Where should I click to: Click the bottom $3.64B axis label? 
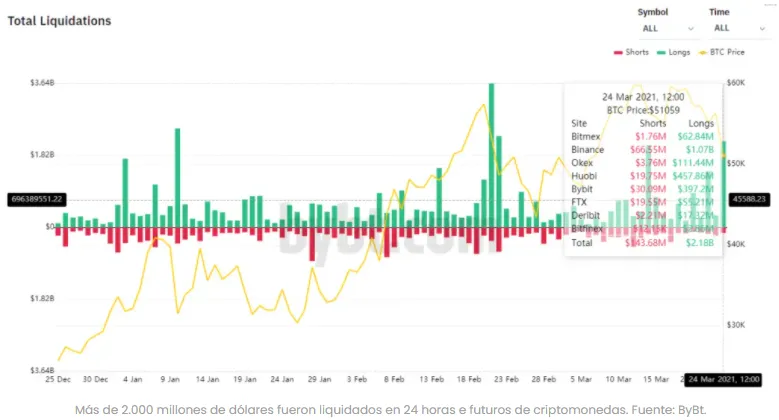tap(42, 370)
